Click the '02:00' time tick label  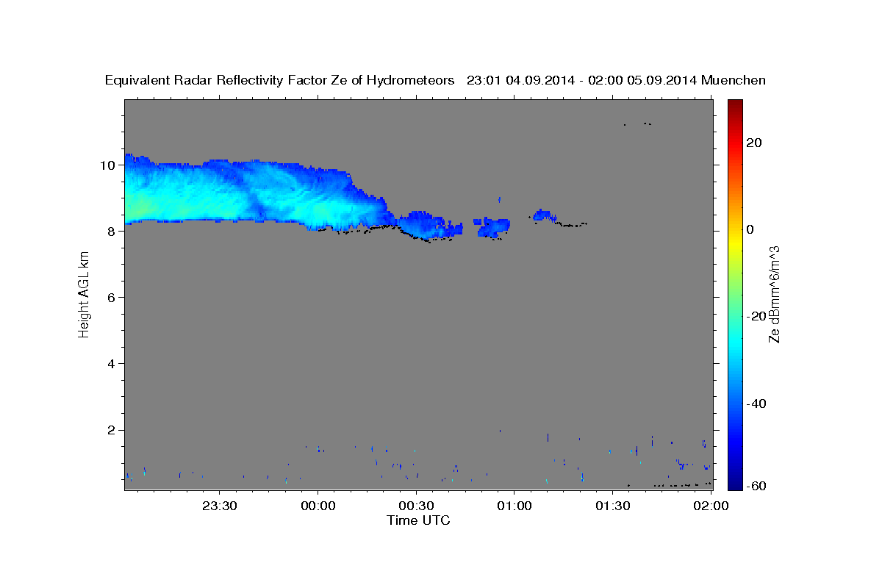point(711,506)
